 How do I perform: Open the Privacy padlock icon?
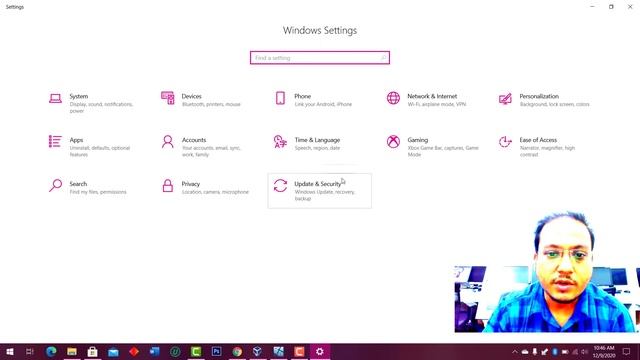(x=168, y=185)
